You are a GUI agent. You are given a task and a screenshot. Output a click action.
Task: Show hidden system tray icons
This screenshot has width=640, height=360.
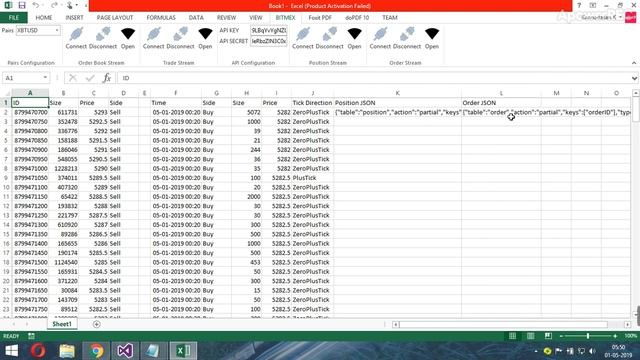pos(536,351)
